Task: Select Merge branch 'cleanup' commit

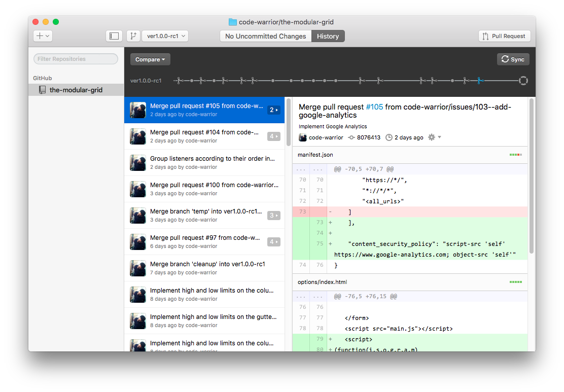Action: click(204, 268)
